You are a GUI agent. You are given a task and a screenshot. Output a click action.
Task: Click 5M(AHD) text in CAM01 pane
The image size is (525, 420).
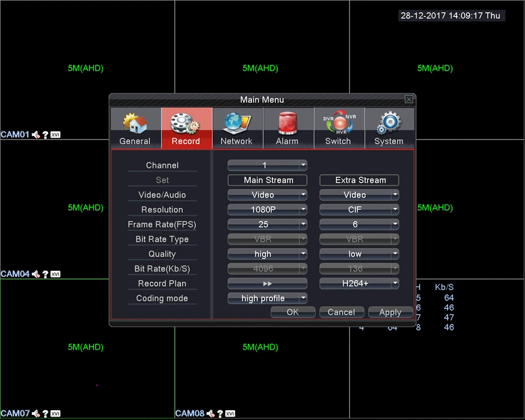(x=86, y=69)
